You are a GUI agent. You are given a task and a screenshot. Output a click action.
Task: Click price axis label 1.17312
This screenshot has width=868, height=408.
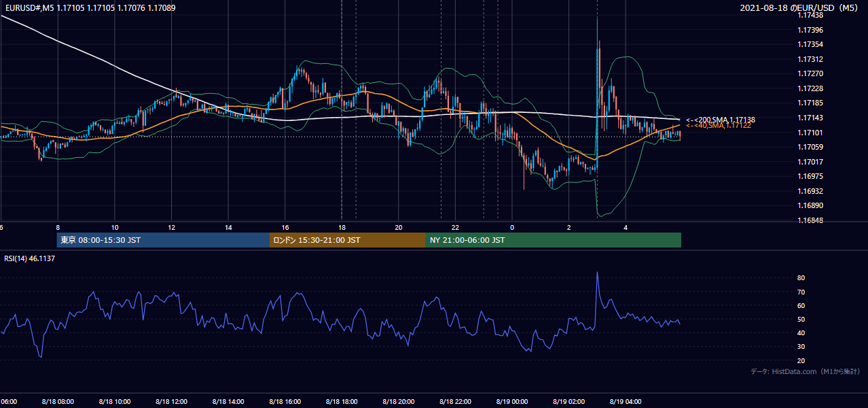click(x=811, y=59)
